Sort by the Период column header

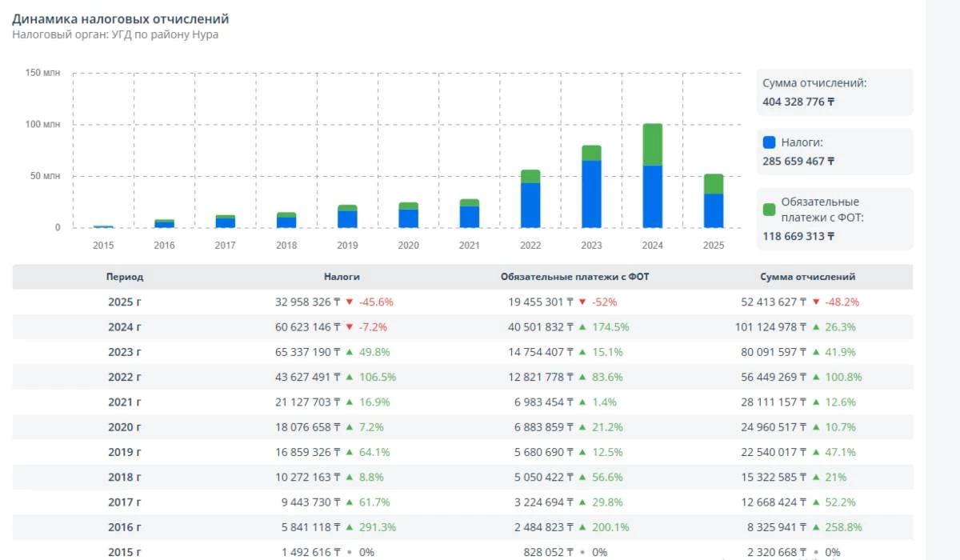(125, 277)
